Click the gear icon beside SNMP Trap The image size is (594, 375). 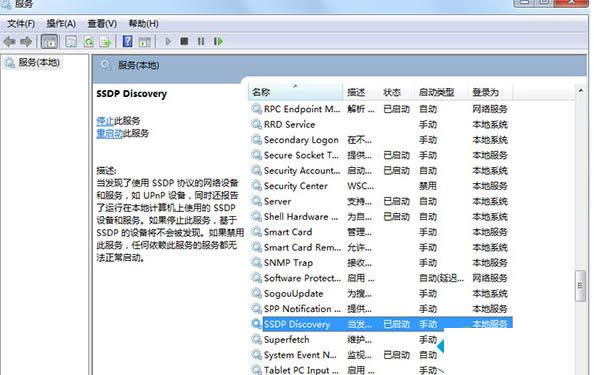coord(256,262)
